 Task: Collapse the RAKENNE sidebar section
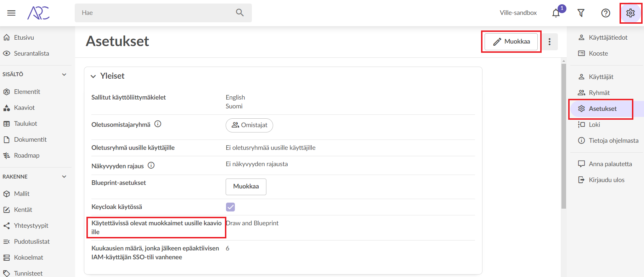(64, 176)
